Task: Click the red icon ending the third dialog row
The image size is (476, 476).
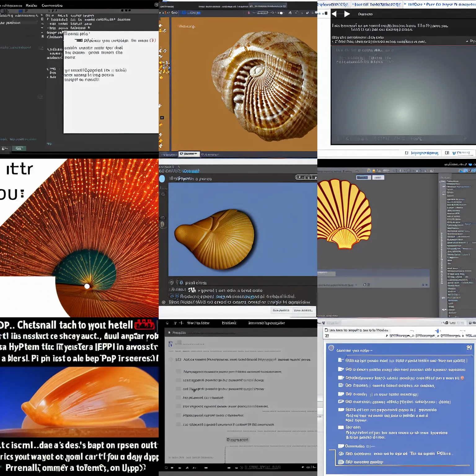Action: pos(462,378)
